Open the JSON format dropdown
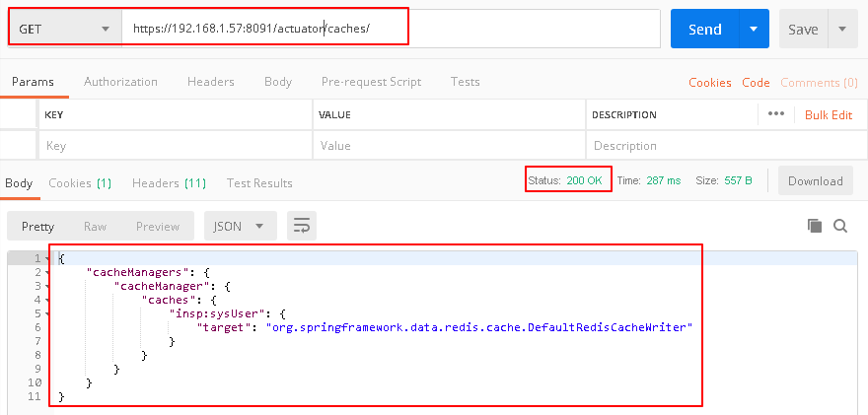 pos(240,226)
